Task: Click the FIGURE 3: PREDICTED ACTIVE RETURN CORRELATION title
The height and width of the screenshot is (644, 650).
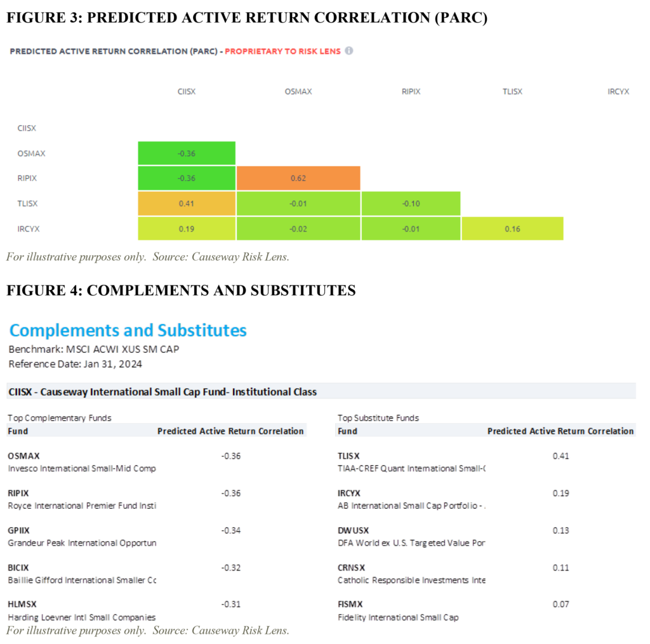Action: (x=247, y=17)
